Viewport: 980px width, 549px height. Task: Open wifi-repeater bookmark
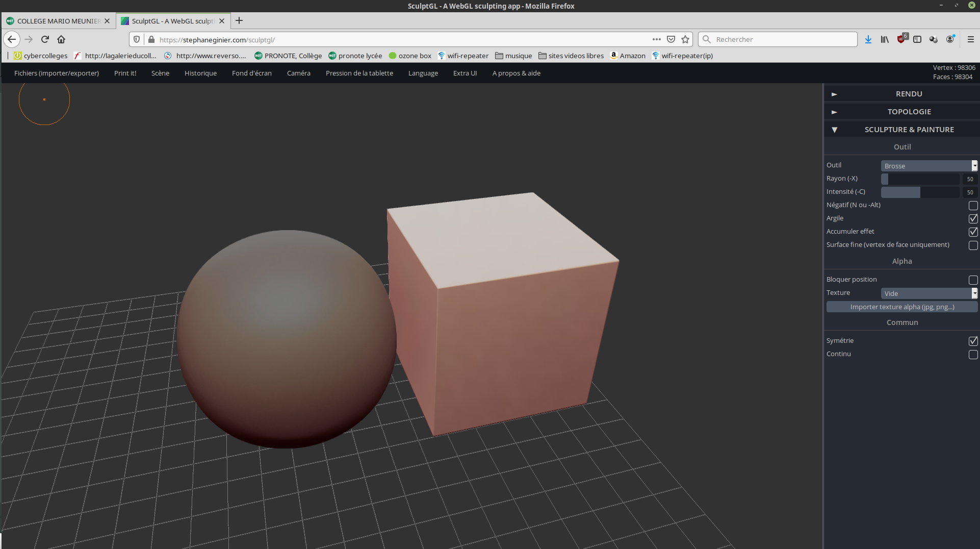[x=463, y=56]
